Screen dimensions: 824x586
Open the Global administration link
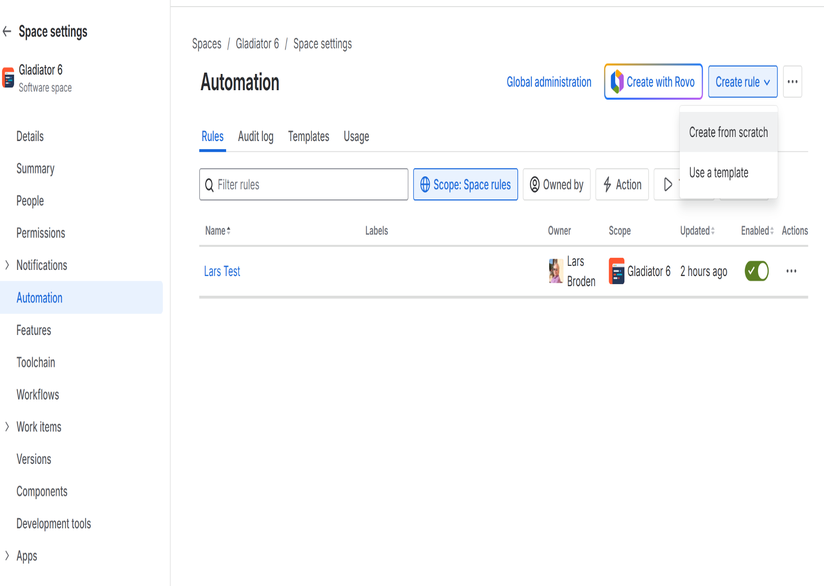pos(548,82)
